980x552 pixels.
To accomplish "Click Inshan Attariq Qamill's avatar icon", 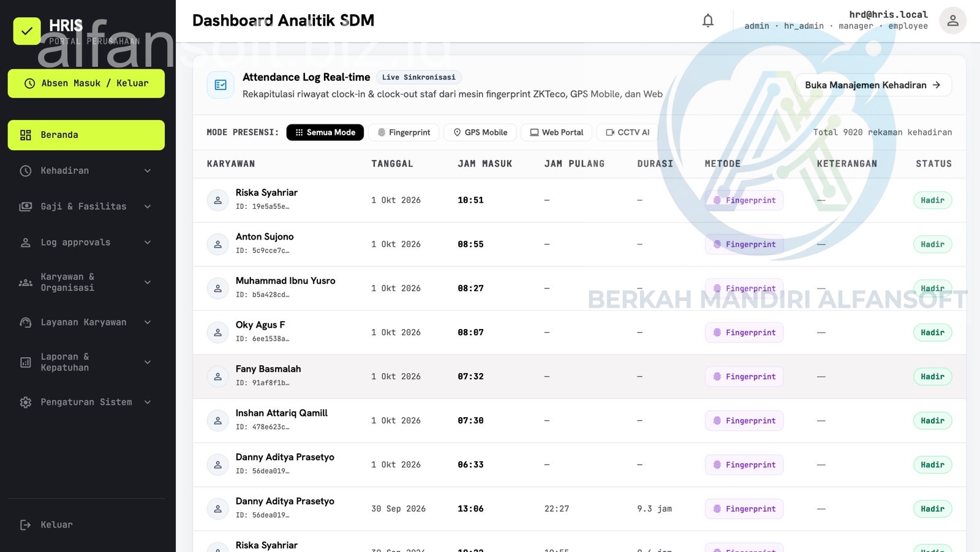I will (217, 421).
